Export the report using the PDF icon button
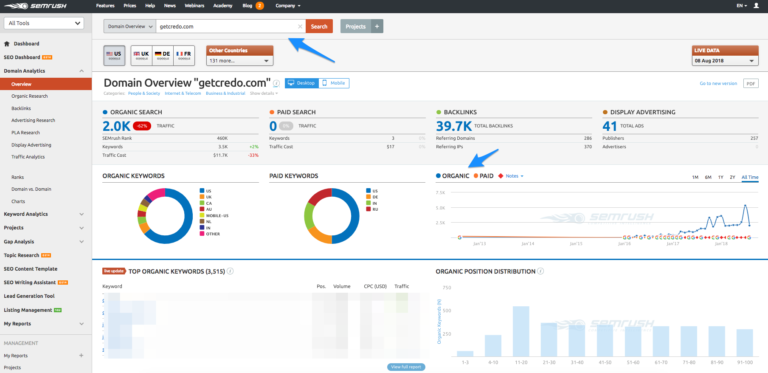 pyautogui.click(x=750, y=83)
